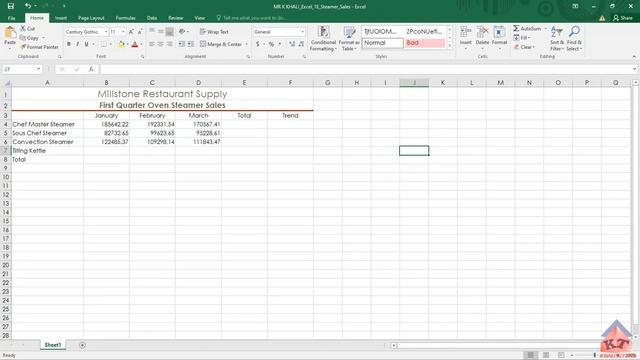The width and height of the screenshot is (640, 360).
Task: Click the Insert Function fx icon
Action: (91, 69)
